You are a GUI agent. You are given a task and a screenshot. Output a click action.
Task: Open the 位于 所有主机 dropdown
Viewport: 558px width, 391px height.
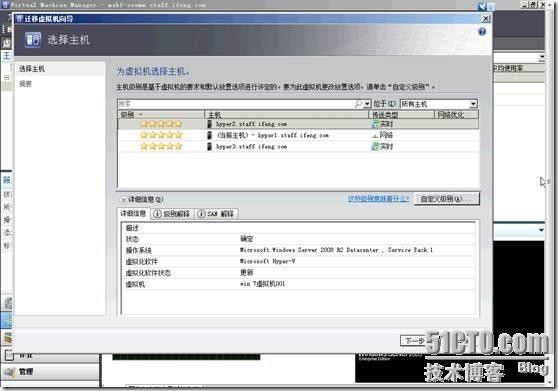point(438,104)
